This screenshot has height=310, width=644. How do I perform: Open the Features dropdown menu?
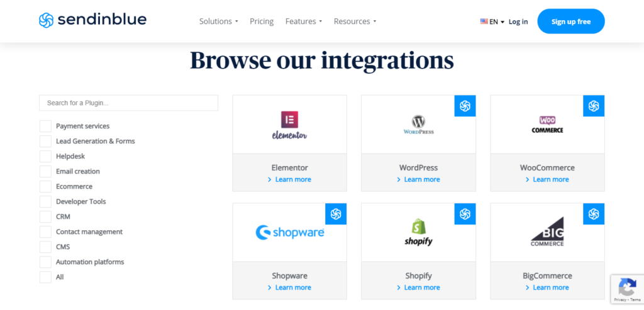(303, 21)
